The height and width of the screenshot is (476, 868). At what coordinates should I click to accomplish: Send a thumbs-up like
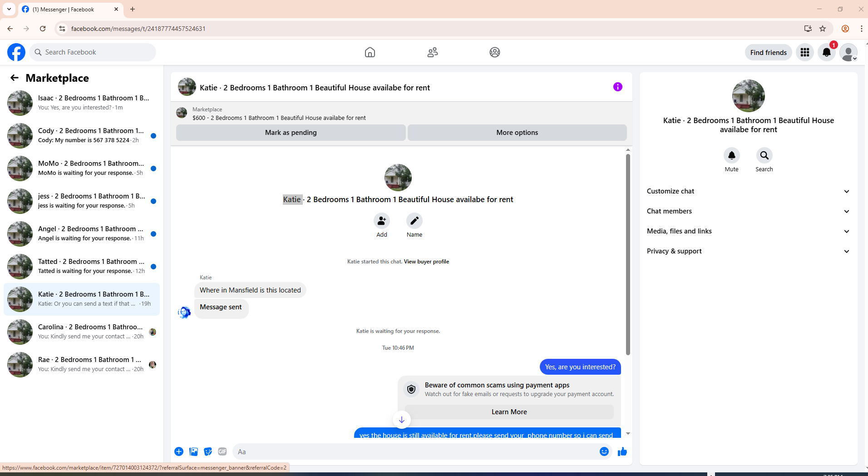point(622,451)
